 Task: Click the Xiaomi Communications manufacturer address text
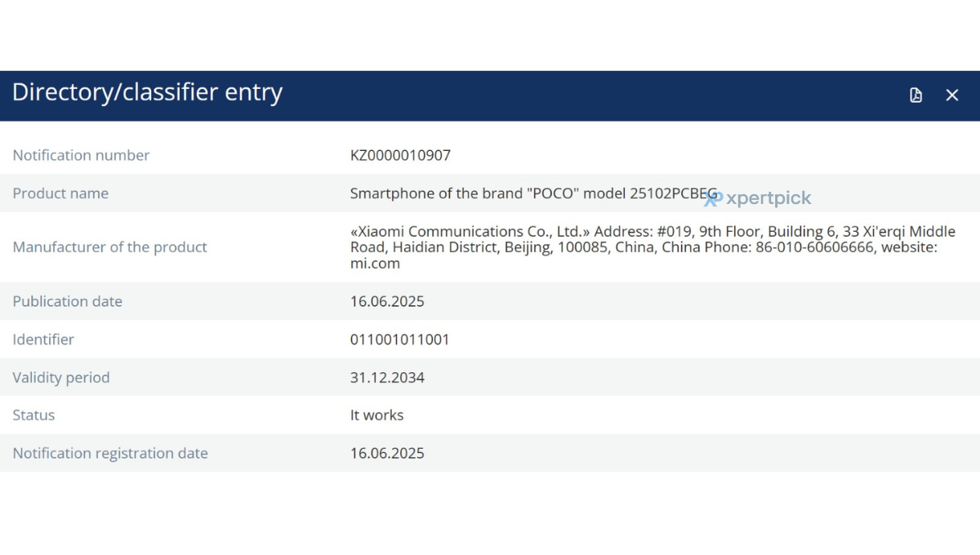point(653,247)
